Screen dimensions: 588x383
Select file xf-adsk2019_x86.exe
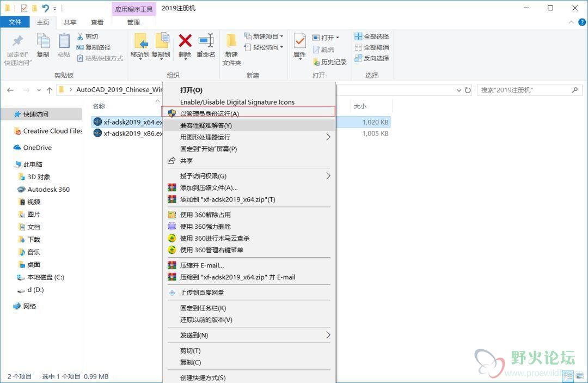(127, 133)
